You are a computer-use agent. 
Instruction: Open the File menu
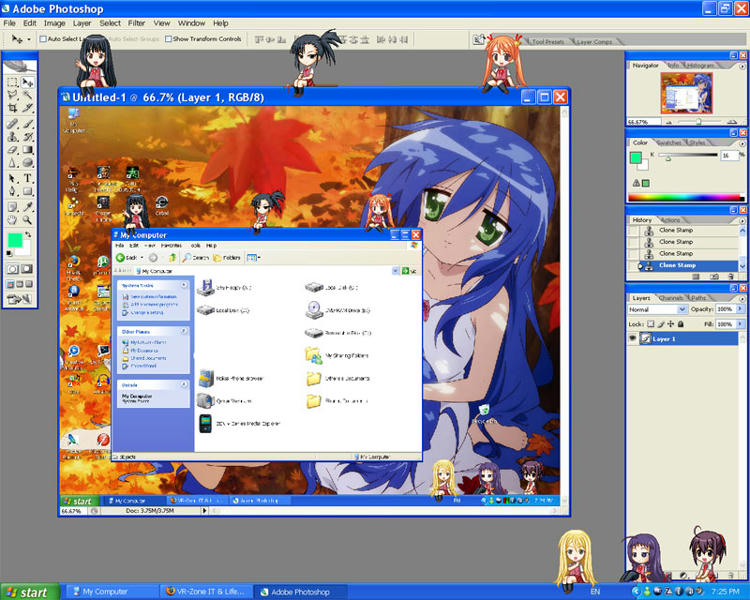tap(10, 23)
